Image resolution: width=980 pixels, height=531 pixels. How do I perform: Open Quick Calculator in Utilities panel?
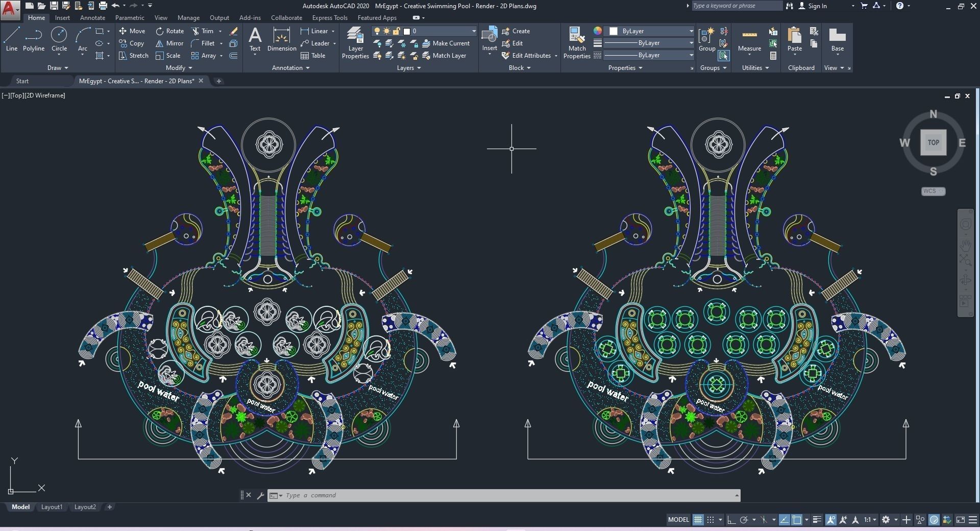(773, 56)
